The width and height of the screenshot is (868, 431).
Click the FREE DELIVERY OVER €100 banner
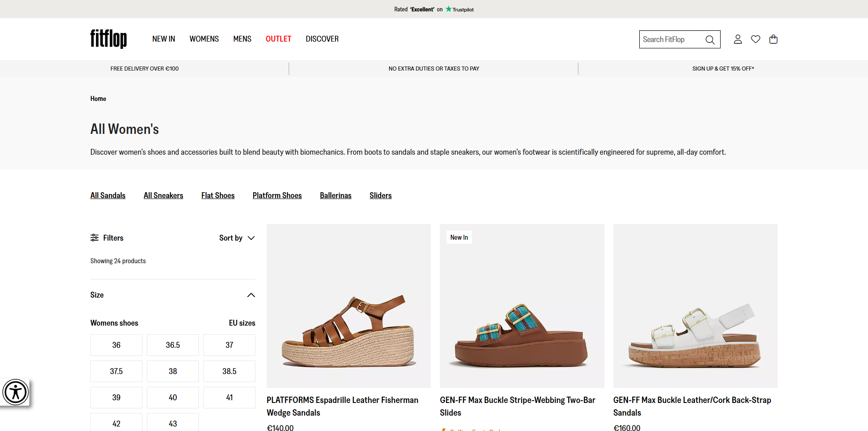145,69
